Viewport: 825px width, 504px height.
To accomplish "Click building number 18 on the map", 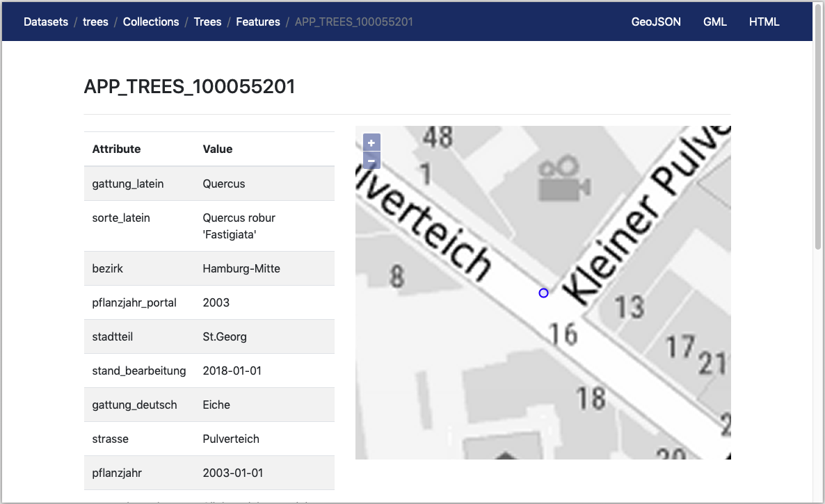I will point(591,398).
